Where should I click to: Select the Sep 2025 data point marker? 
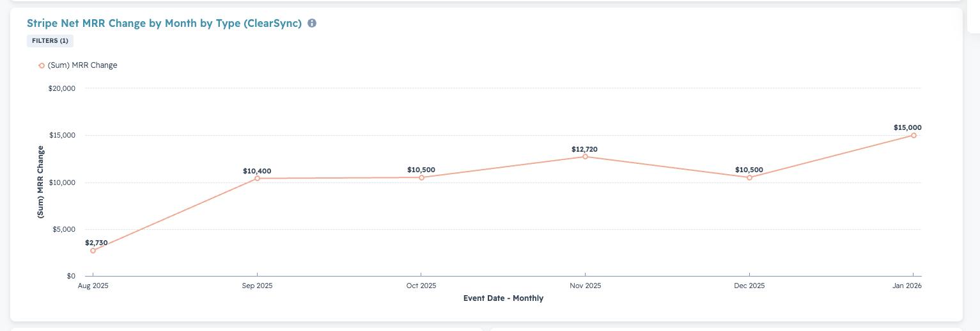point(257,178)
